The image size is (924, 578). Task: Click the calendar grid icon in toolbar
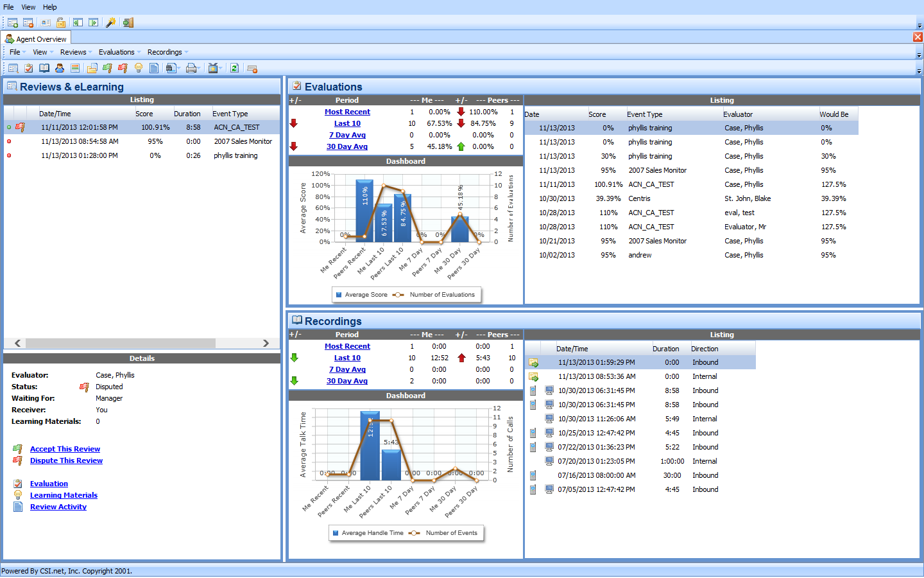coord(75,68)
